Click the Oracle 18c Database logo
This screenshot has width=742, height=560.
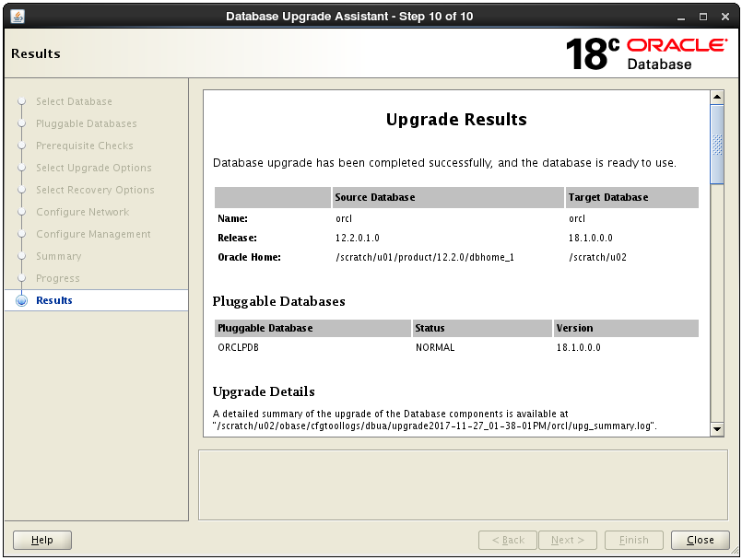(x=646, y=54)
